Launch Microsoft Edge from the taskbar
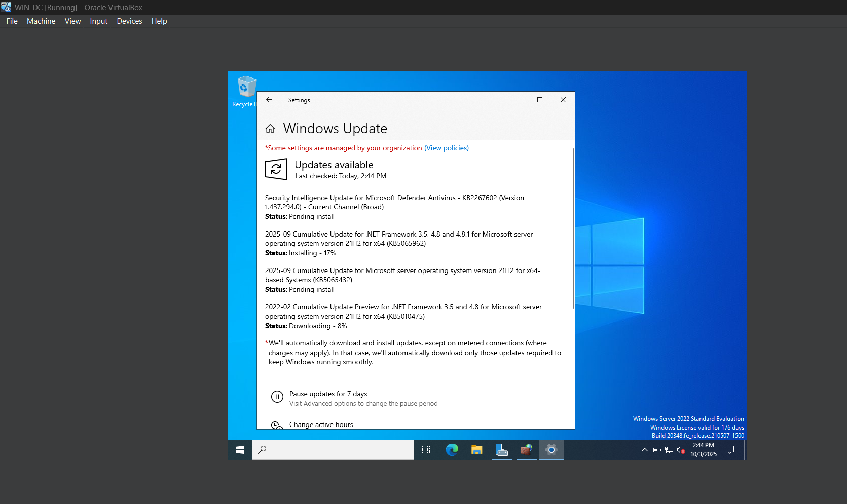Screen dimensions: 847x504 [452, 450]
